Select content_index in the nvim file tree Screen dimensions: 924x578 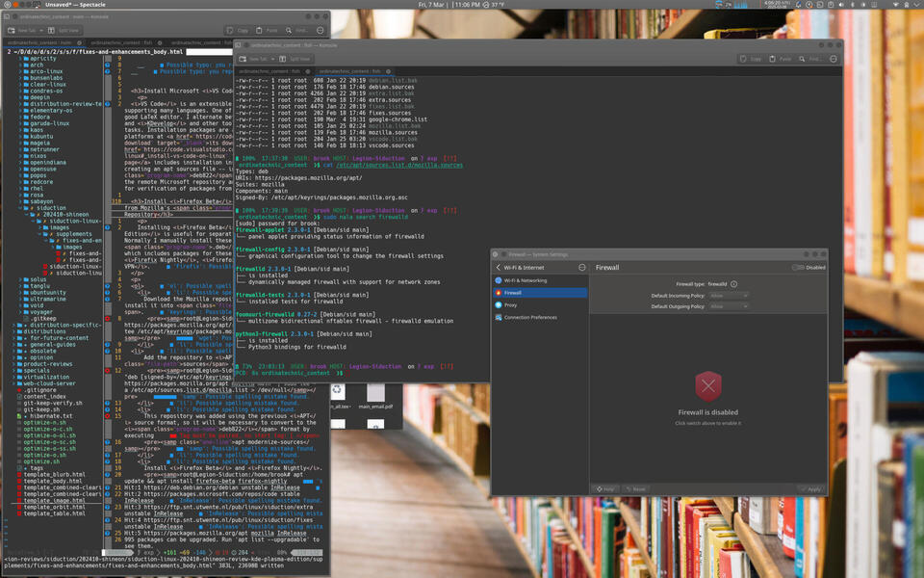pos(42,396)
